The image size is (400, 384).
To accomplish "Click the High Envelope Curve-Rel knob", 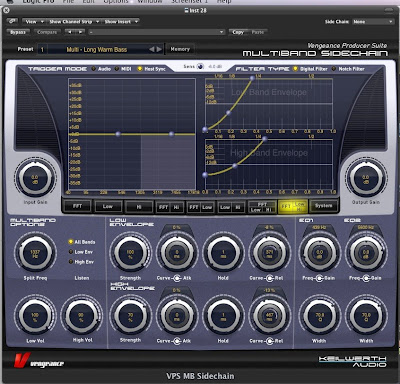I will (269, 316).
